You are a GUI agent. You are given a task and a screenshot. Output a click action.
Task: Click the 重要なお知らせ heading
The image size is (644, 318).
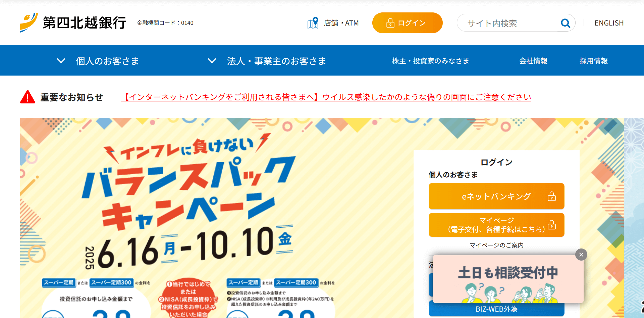pos(72,97)
